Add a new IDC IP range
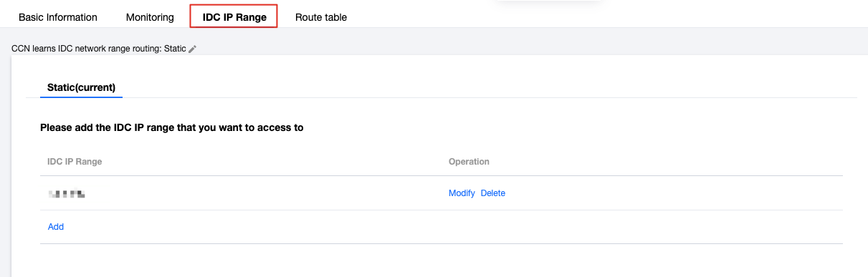 point(56,227)
